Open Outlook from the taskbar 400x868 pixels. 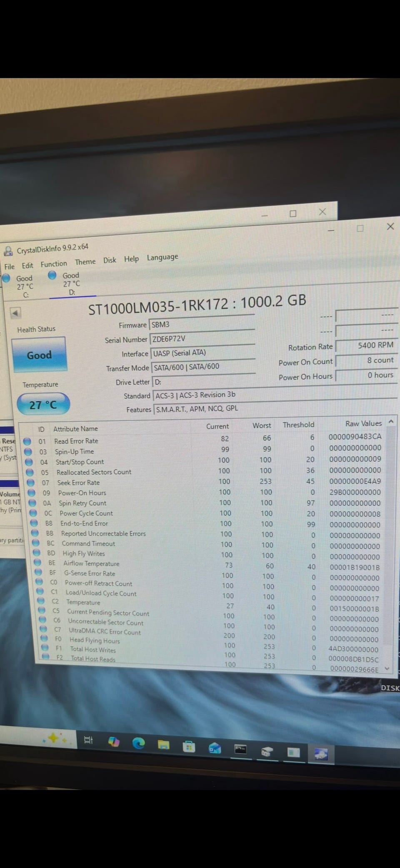pos(215,748)
